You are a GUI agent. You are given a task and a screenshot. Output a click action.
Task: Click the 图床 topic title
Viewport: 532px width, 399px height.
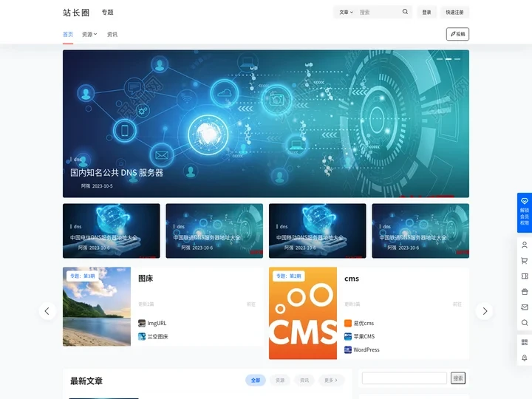point(146,279)
